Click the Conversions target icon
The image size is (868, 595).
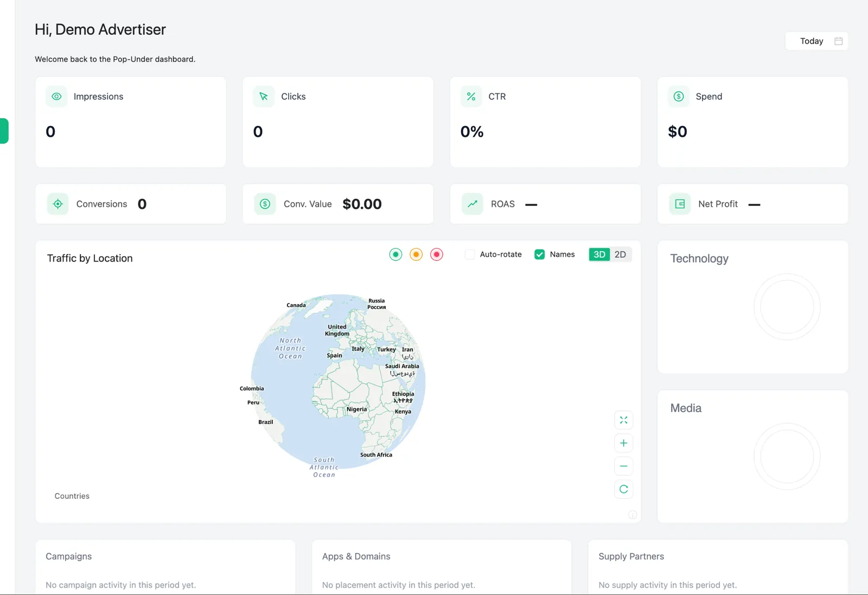pyautogui.click(x=58, y=204)
